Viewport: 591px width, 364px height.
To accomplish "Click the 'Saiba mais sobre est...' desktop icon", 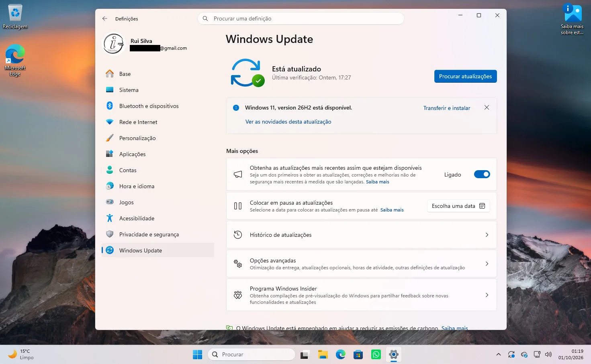I will click(x=573, y=19).
